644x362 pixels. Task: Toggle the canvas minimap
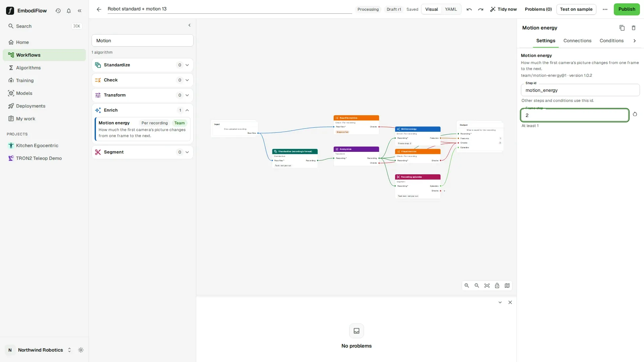pyautogui.click(x=507, y=286)
